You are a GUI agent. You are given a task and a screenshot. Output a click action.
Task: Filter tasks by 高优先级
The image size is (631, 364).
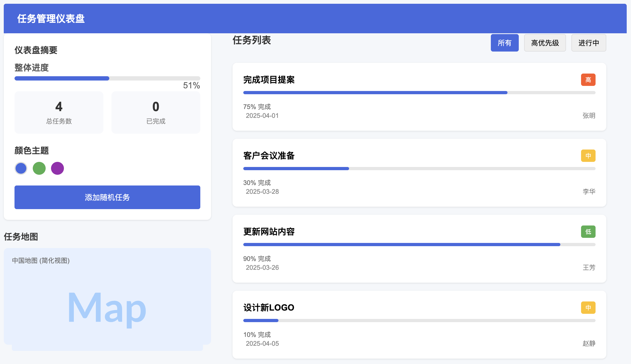(545, 43)
